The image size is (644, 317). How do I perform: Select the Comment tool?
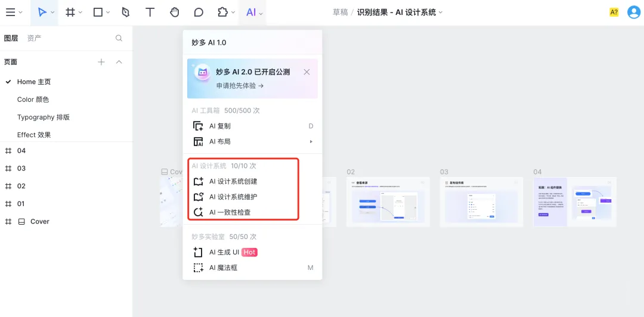199,13
